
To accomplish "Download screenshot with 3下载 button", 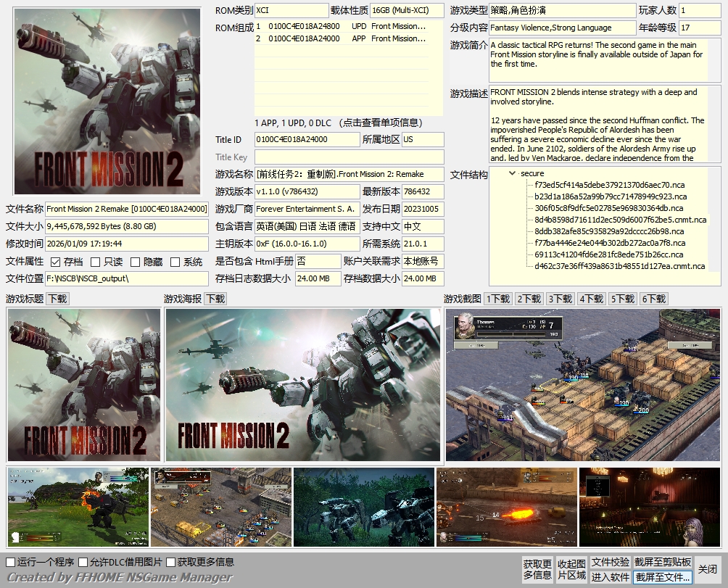I will coord(560,299).
